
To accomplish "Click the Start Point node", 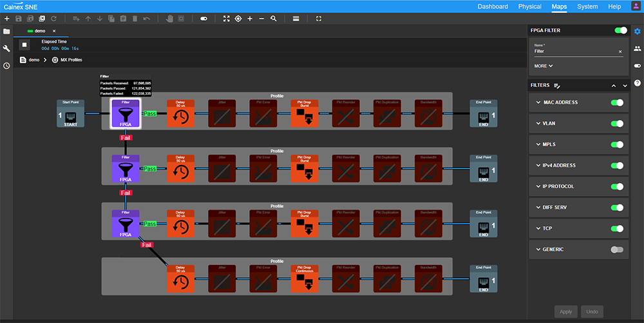I will coord(70,113).
